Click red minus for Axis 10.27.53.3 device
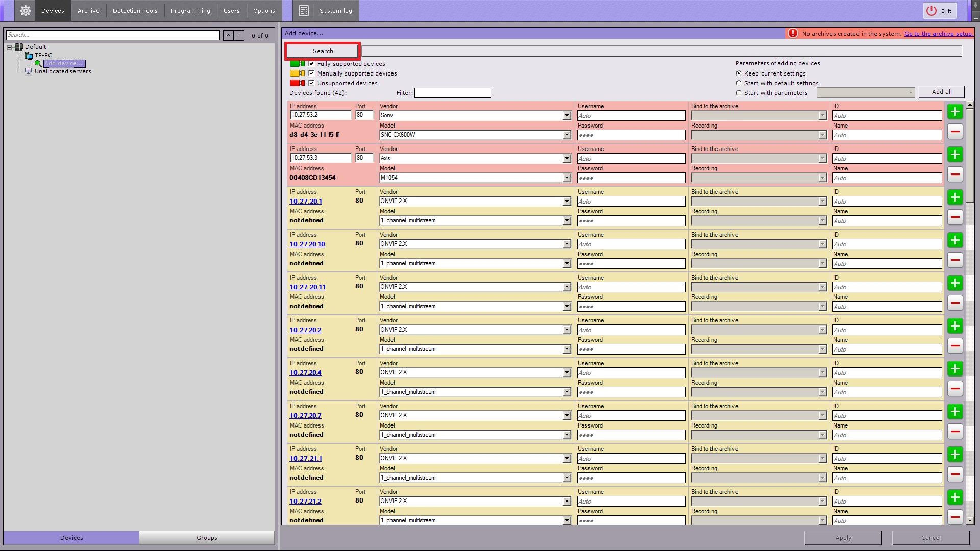980x551 pixels. click(x=955, y=174)
